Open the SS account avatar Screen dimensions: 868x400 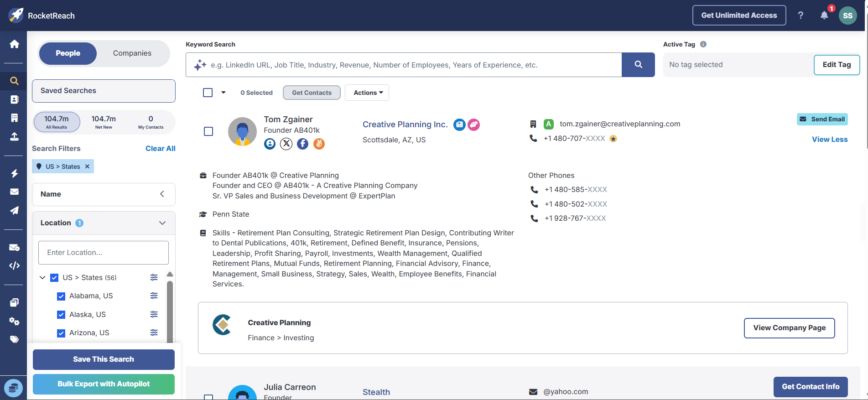click(848, 16)
